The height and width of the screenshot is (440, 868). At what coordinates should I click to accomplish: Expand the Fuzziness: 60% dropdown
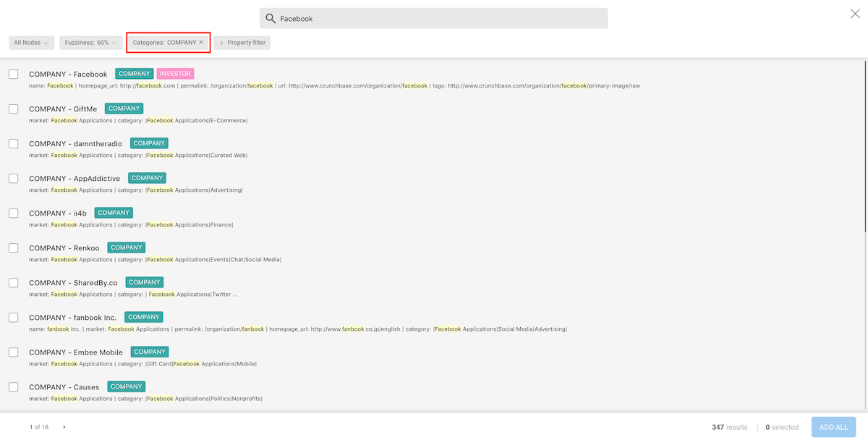(90, 43)
